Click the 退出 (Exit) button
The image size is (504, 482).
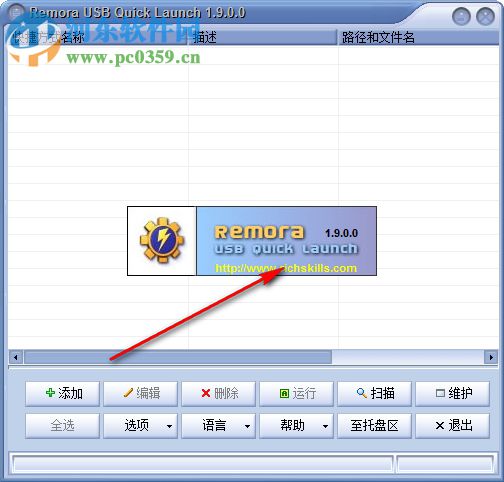(x=452, y=426)
